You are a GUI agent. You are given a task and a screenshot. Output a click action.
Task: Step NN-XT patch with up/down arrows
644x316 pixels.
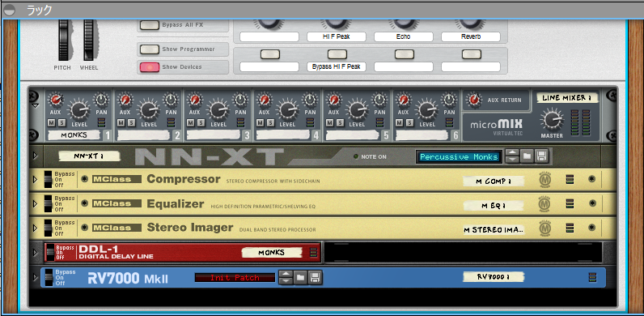click(512, 156)
